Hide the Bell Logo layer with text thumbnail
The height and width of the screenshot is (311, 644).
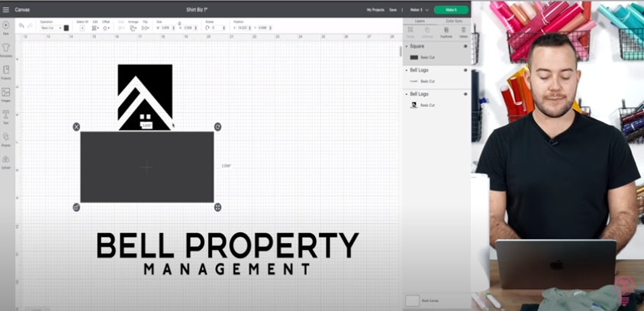[465, 70]
